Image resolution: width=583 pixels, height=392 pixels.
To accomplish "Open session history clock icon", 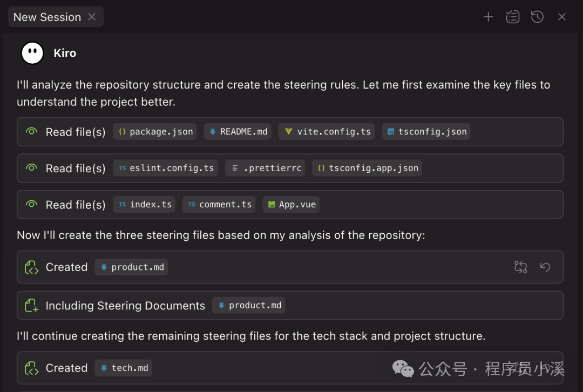I will 537,17.
